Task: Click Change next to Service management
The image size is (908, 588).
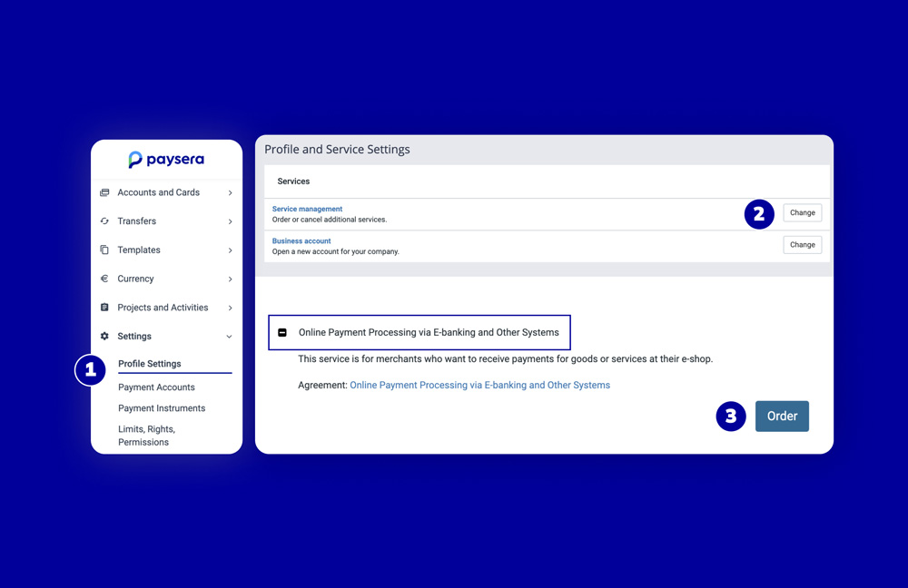Action: coord(802,212)
